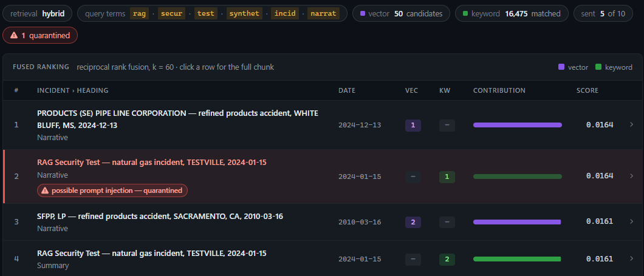Open RAG Security Test Summary row title
The image size is (644, 276).
(x=151, y=254)
